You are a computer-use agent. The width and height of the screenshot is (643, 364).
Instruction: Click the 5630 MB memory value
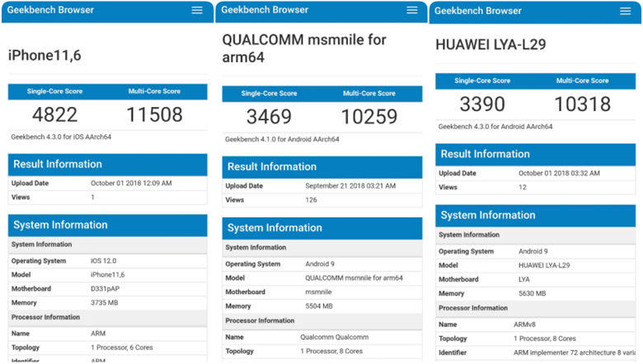[532, 293]
